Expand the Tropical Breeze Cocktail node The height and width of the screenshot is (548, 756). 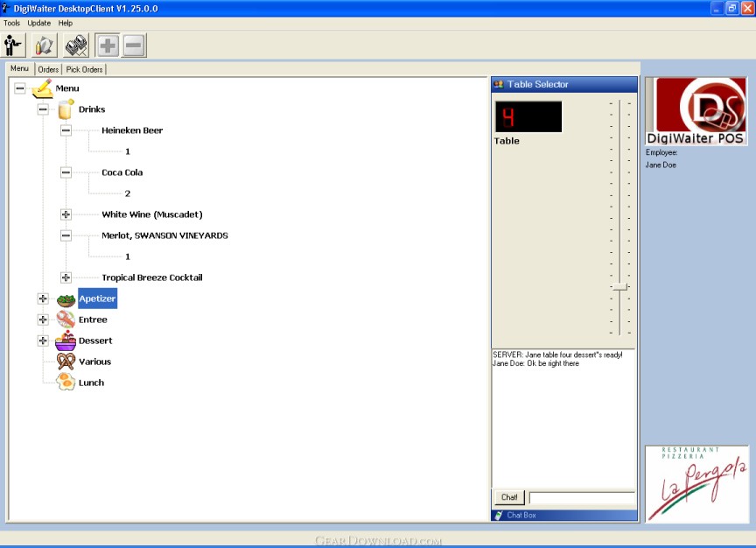66,278
